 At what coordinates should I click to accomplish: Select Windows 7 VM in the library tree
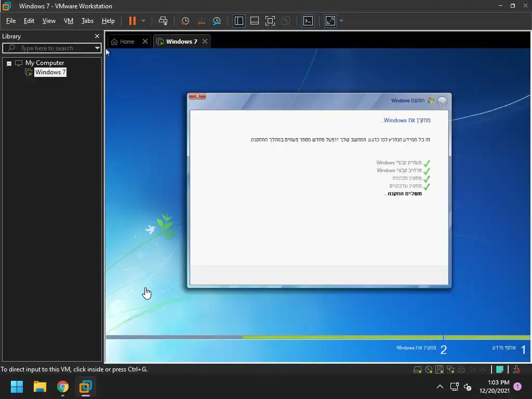pyautogui.click(x=50, y=72)
